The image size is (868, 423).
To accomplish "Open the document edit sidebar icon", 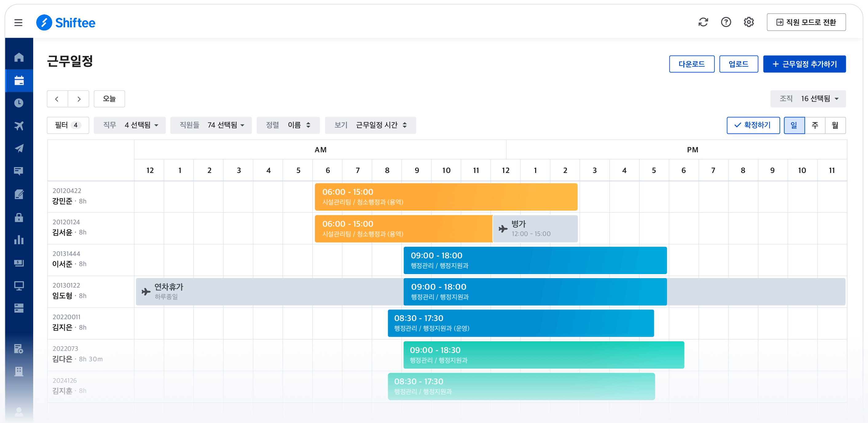I will click(x=19, y=194).
